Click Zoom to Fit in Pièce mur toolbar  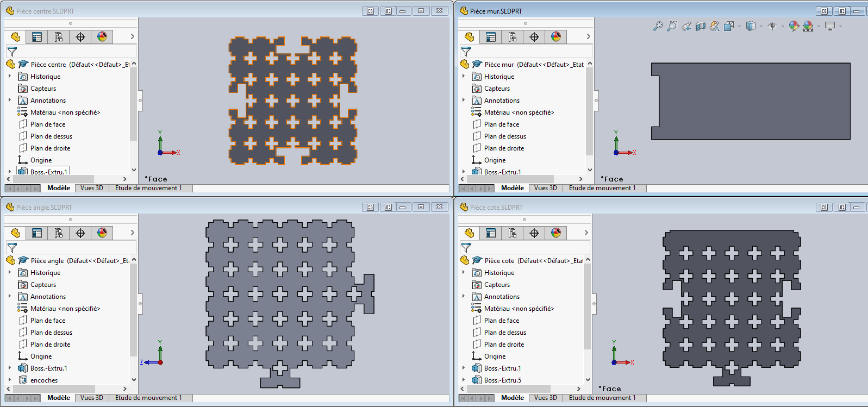(x=658, y=26)
